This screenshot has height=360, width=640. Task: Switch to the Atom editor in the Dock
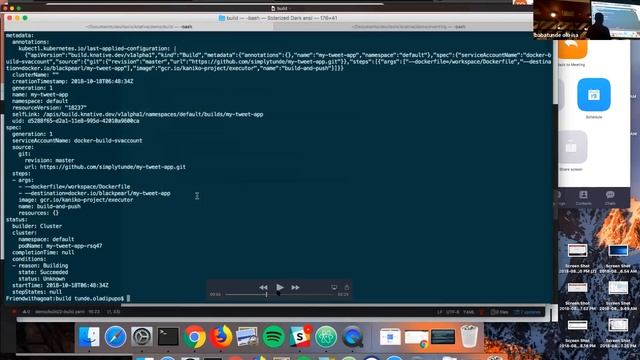tap(326, 337)
